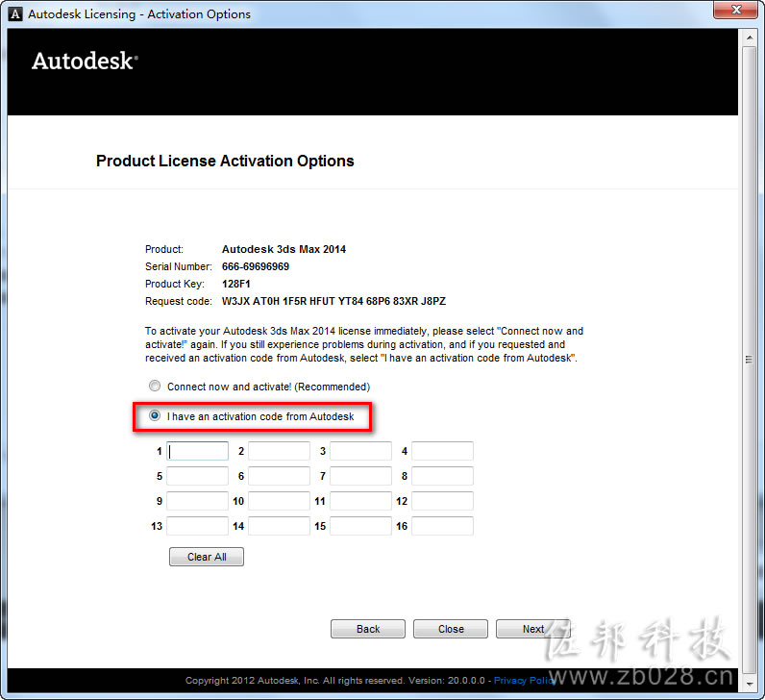
Task: Proceed with the Next button
Action: tap(533, 629)
